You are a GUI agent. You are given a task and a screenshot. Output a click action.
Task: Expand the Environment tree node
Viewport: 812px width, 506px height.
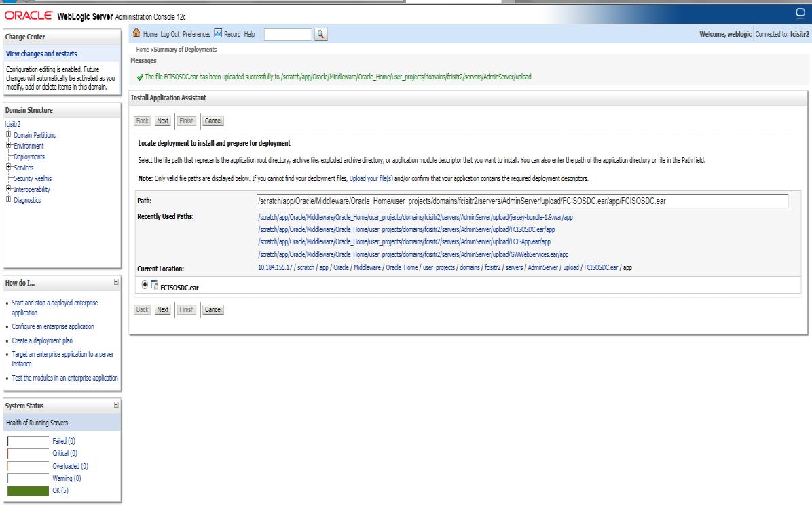tap(8, 145)
